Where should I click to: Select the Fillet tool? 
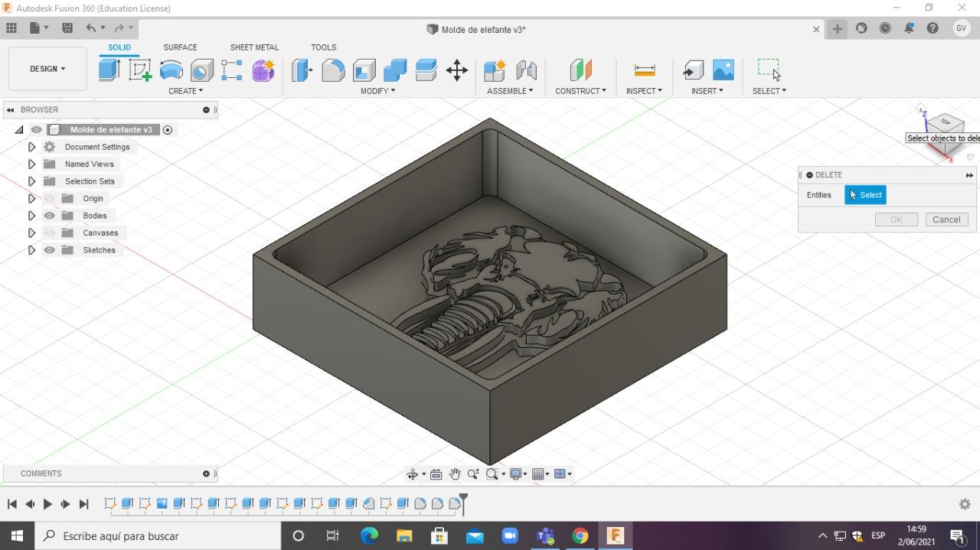pyautogui.click(x=333, y=70)
